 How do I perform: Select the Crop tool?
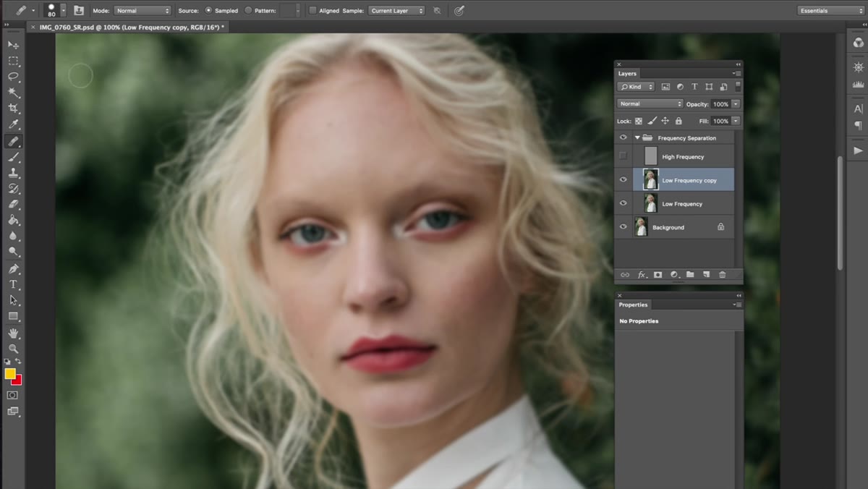pyautogui.click(x=13, y=109)
